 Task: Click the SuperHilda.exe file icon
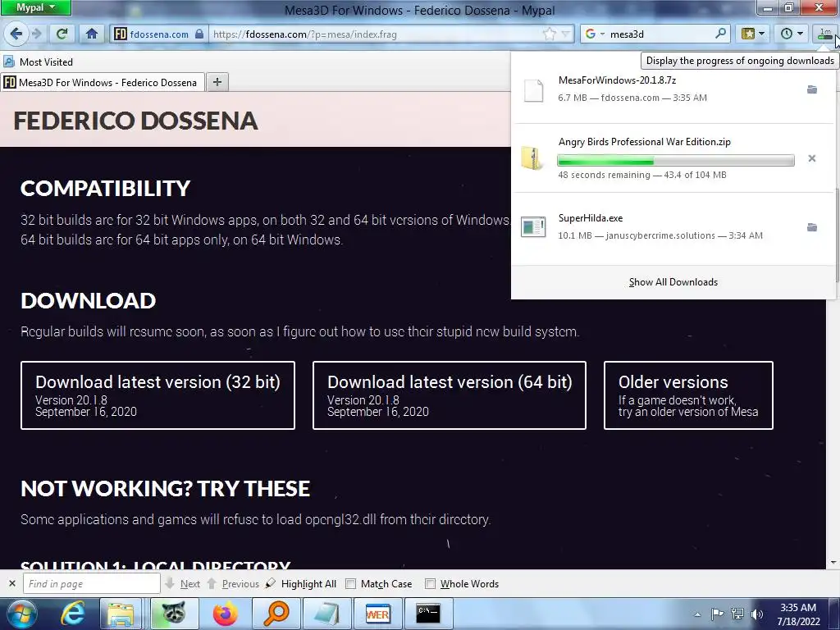[x=533, y=227]
